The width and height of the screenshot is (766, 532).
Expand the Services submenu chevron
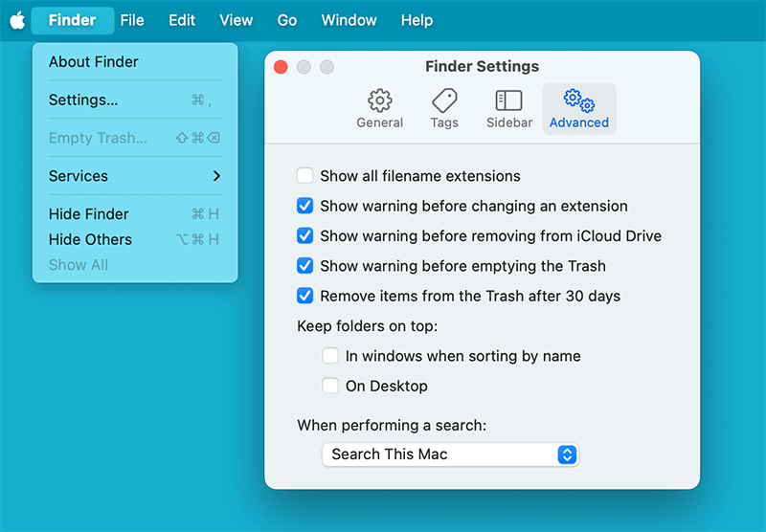click(217, 176)
